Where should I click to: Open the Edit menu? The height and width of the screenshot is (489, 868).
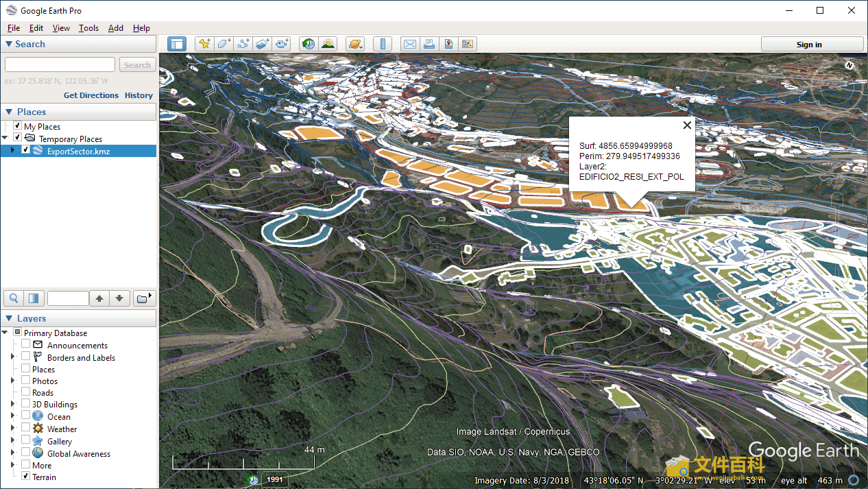pyautogui.click(x=36, y=28)
